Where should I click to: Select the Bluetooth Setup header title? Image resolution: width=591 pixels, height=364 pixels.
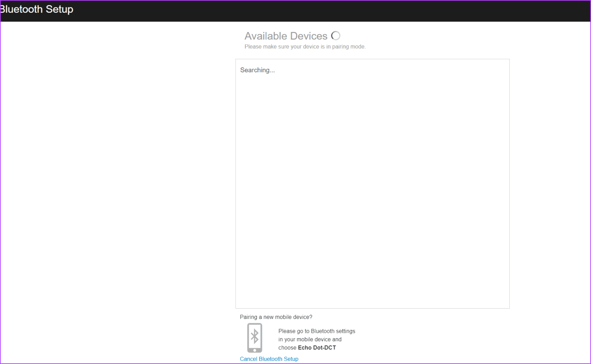click(37, 9)
